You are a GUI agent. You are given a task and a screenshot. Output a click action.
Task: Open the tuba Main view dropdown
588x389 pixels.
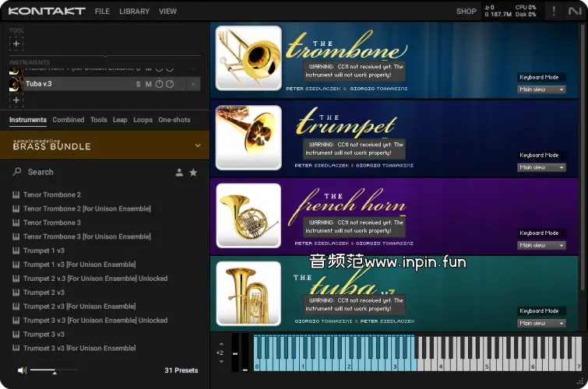542,323
